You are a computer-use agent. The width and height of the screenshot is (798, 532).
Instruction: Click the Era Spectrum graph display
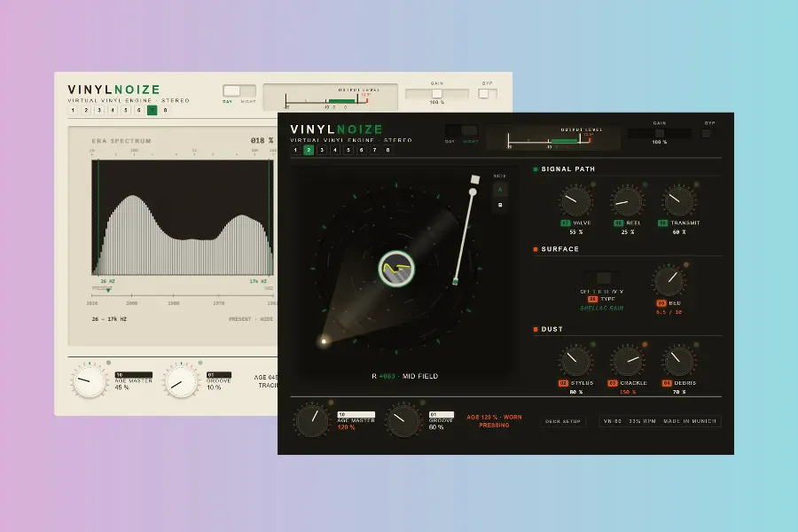coord(183,217)
